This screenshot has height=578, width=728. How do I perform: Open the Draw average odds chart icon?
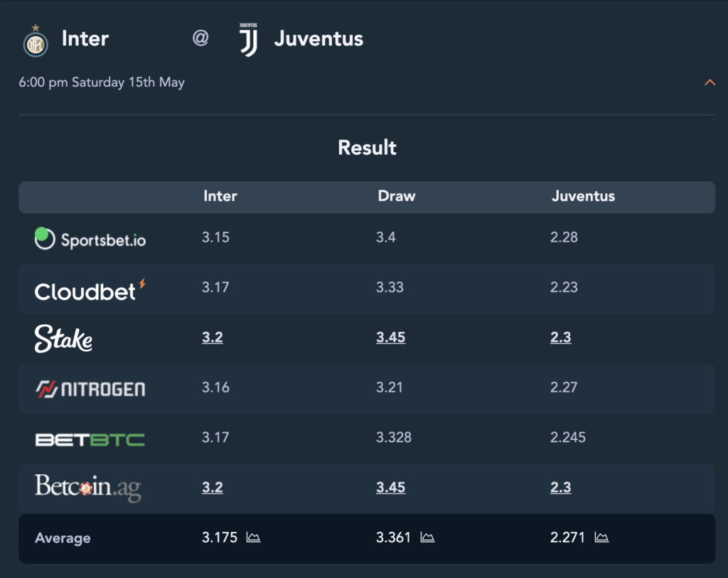pyautogui.click(x=427, y=537)
